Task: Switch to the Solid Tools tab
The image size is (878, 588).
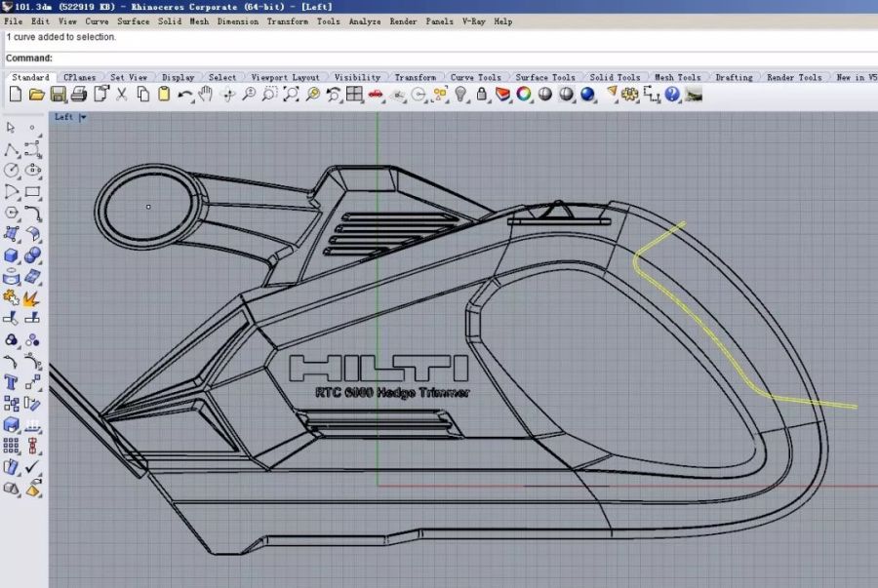Action: click(x=615, y=77)
